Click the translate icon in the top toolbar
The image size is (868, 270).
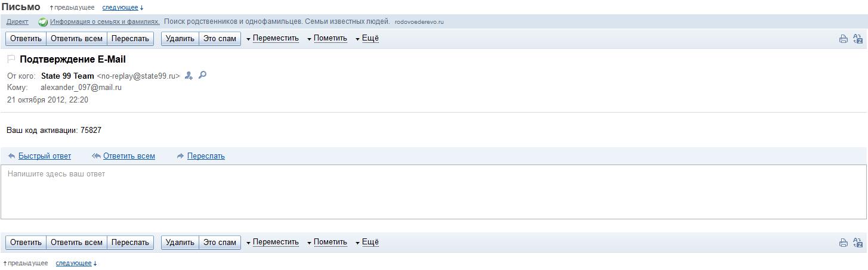tap(857, 39)
